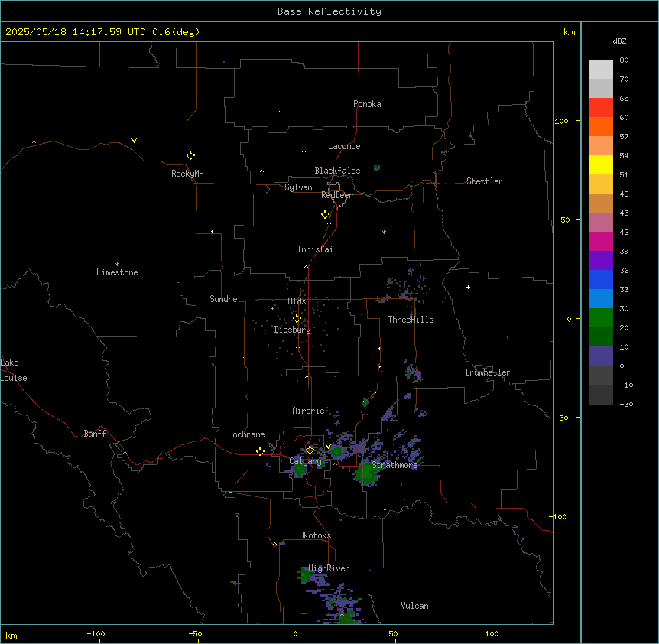Image resolution: width=659 pixels, height=644 pixels.
Task: Click the 57 value in dBZ legend
Action: coord(624,137)
